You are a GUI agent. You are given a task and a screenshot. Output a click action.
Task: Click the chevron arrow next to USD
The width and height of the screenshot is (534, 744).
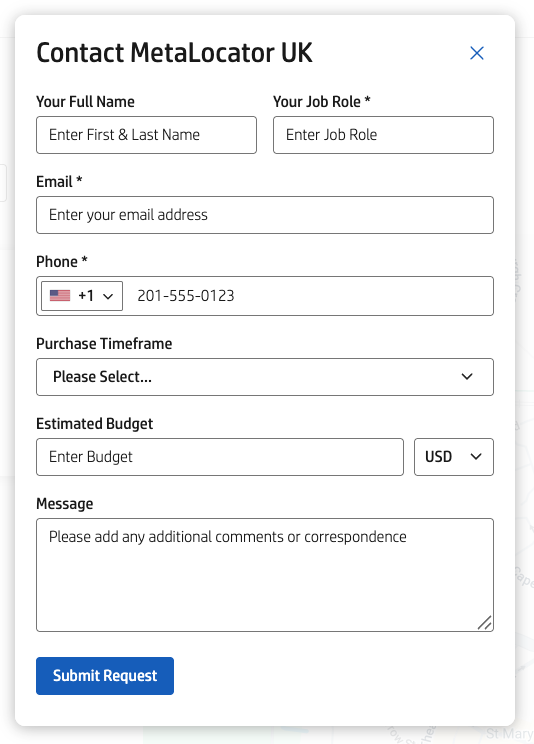[x=476, y=456]
